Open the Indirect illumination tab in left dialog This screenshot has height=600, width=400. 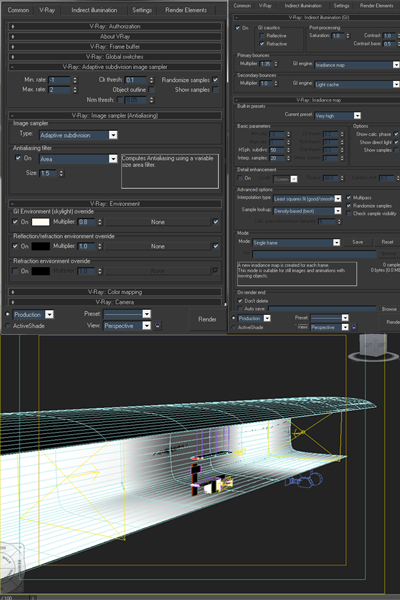coord(94,10)
